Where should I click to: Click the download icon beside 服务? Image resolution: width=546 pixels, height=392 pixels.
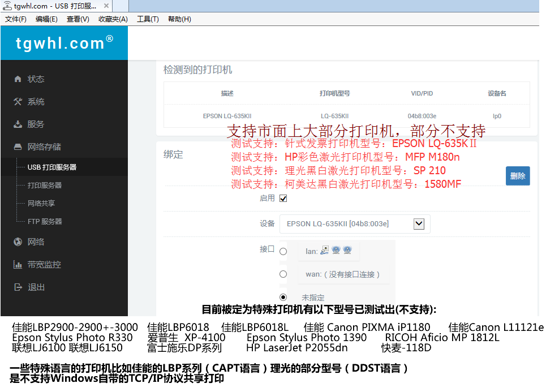click(18, 124)
